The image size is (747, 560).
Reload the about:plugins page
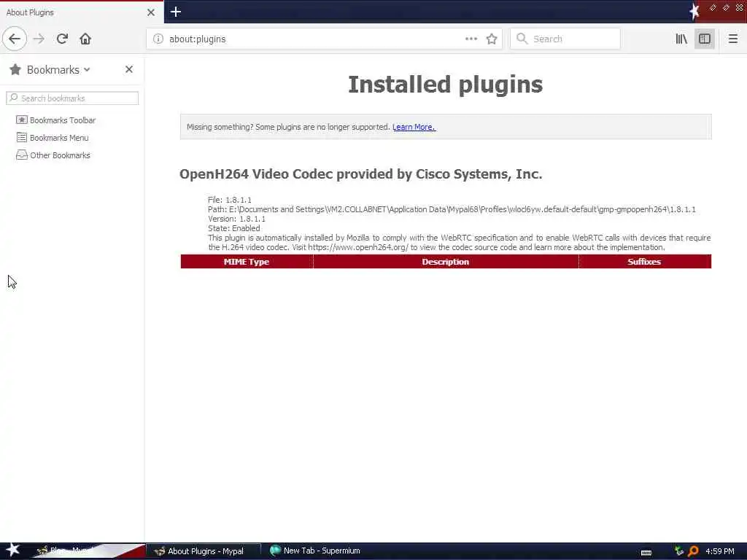pos(63,39)
